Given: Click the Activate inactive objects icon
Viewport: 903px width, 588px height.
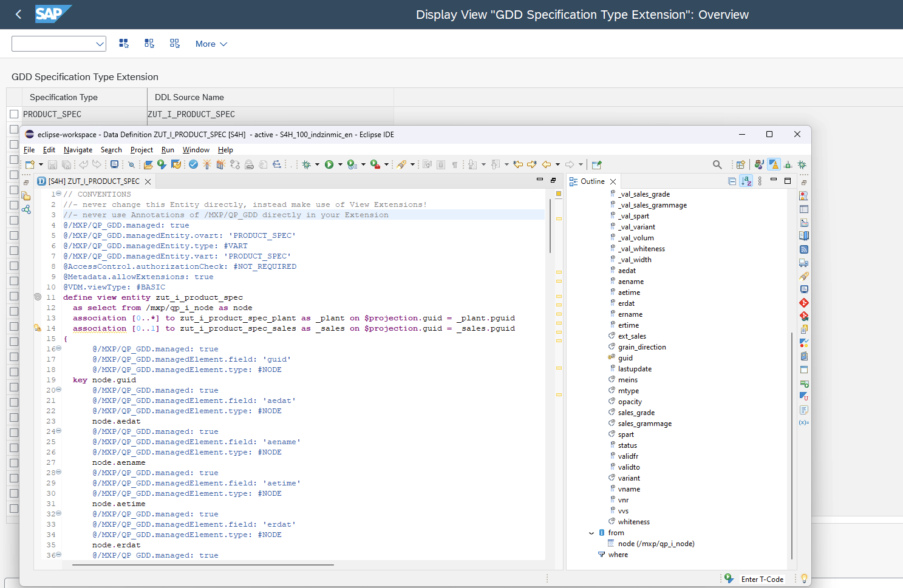Looking at the screenshot, I should click(x=221, y=164).
